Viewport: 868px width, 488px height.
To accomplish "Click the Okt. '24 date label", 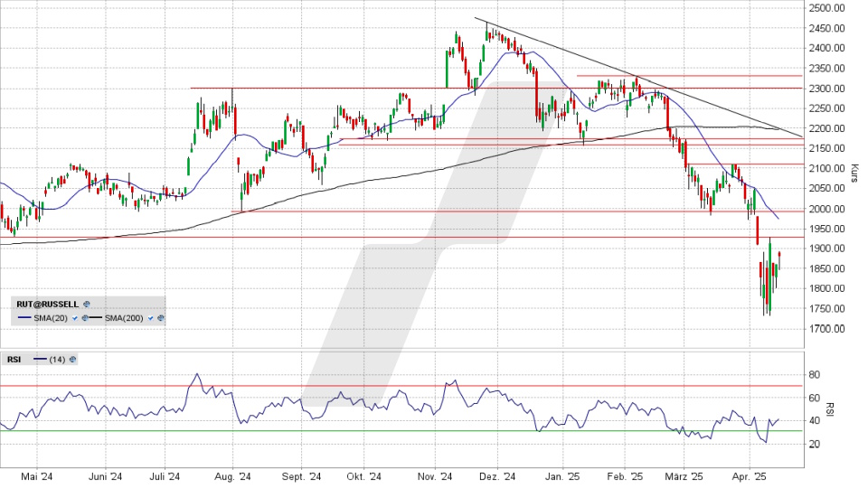I will click(363, 476).
